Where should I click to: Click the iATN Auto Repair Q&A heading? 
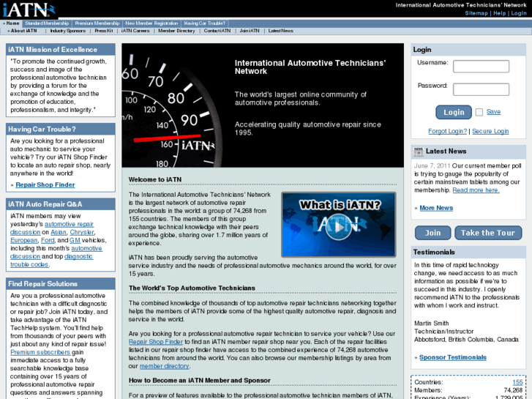point(45,204)
